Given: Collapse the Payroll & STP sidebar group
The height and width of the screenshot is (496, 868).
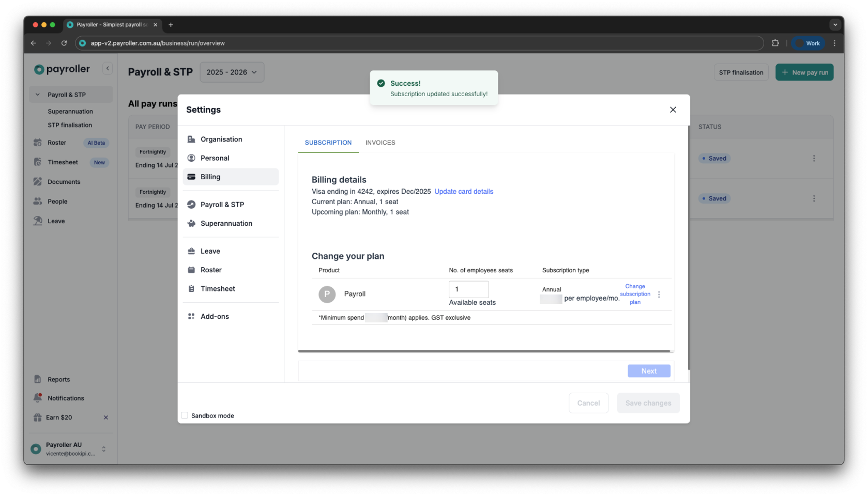Looking at the screenshot, I should click(x=37, y=94).
